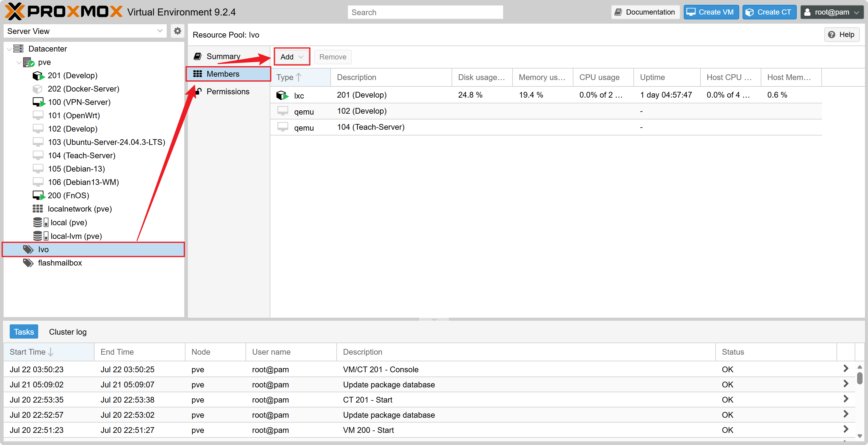The width and height of the screenshot is (868, 445).
Task: Click the Permissions unlock icon
Action: pyautogui.click(x=199, y=91)
